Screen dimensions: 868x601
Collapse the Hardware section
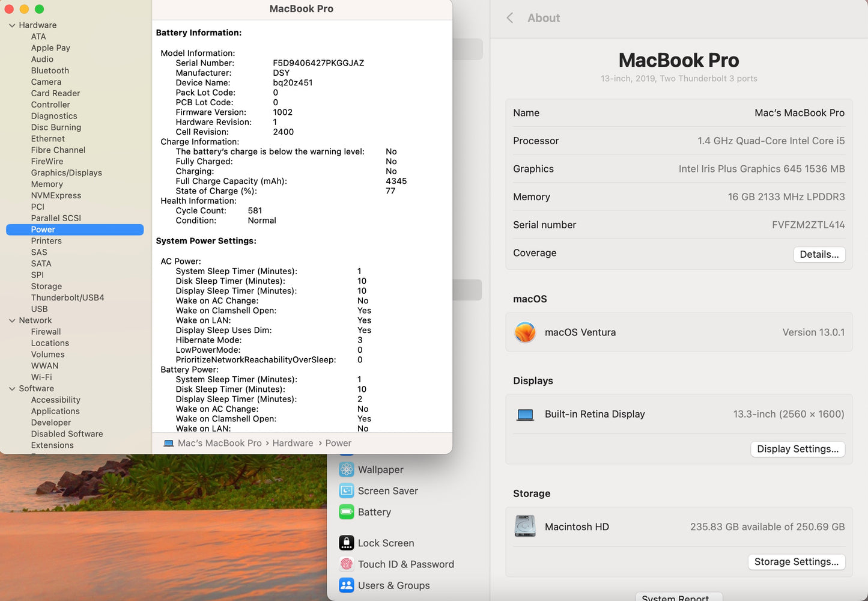pyautogui.click(x=11, y=25)
